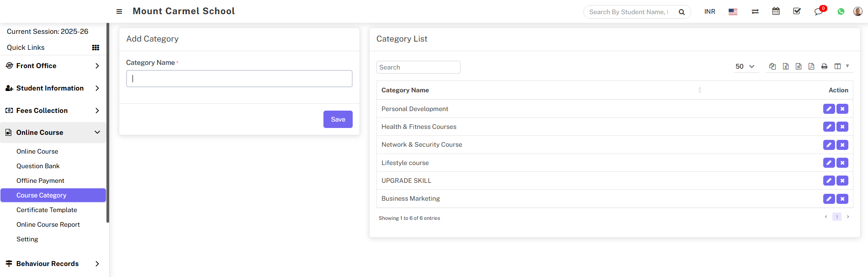Open the 50 entries-per-page dropdown

point(745,67)
